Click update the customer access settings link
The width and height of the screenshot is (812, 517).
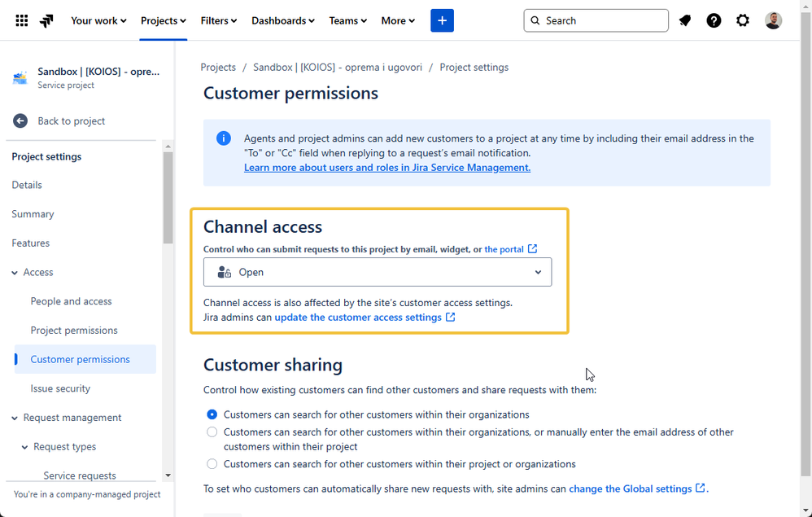[358, 317]
